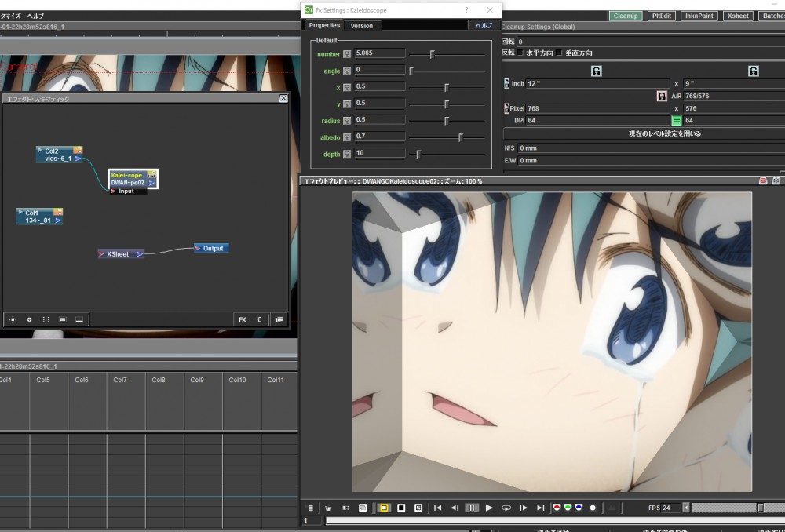Image resolution: width=785 pixels, height=532 pixels.
Task: Switch schematic view with the rightmost toolbar icon
Action: [279, 319]
